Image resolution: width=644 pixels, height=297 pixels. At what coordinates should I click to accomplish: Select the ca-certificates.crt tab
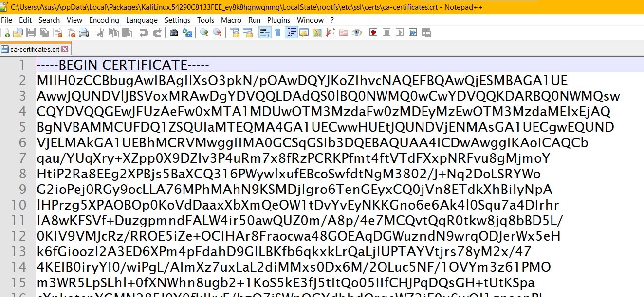coord(34,49)
